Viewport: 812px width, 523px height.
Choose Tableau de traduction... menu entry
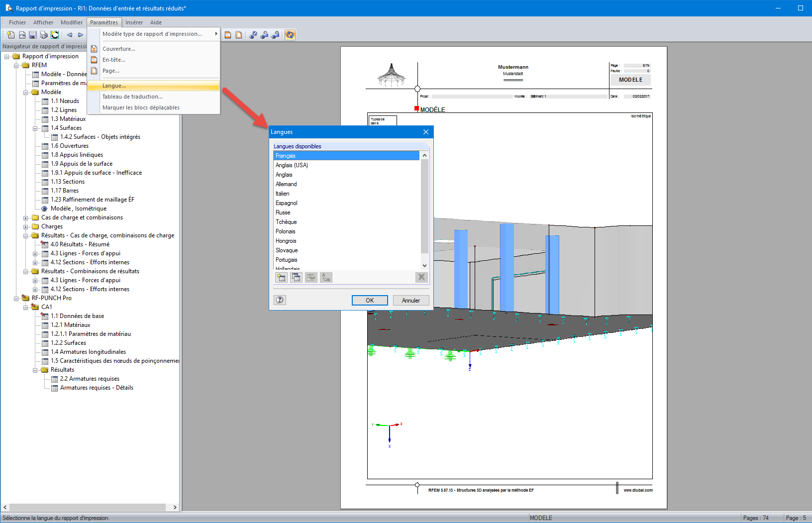(x=153, y=97)
